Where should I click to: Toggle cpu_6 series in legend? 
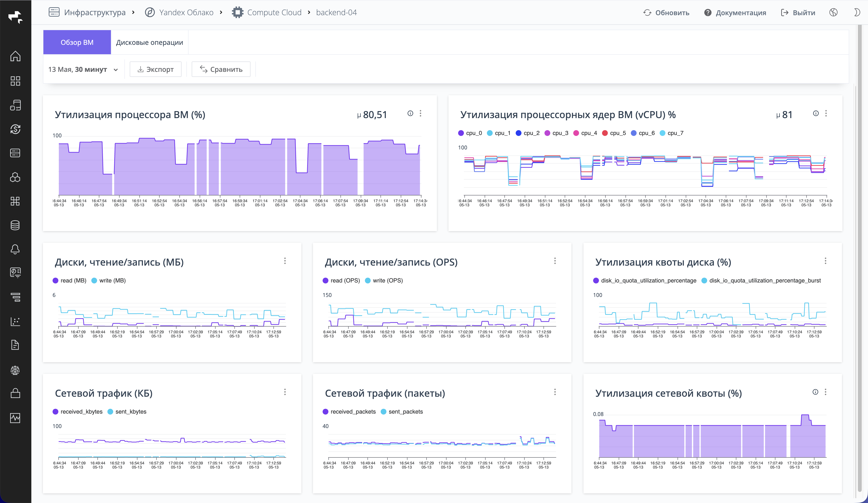coord(643,133)
